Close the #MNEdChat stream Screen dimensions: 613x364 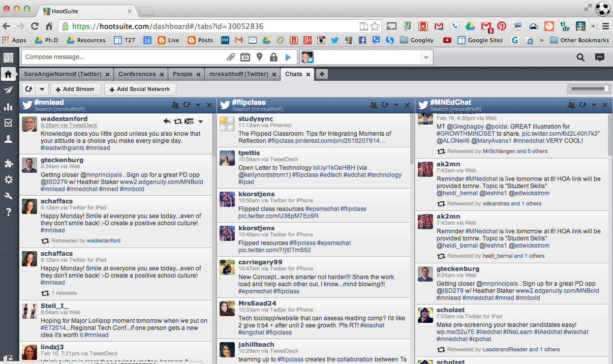(x=605, y=105)
